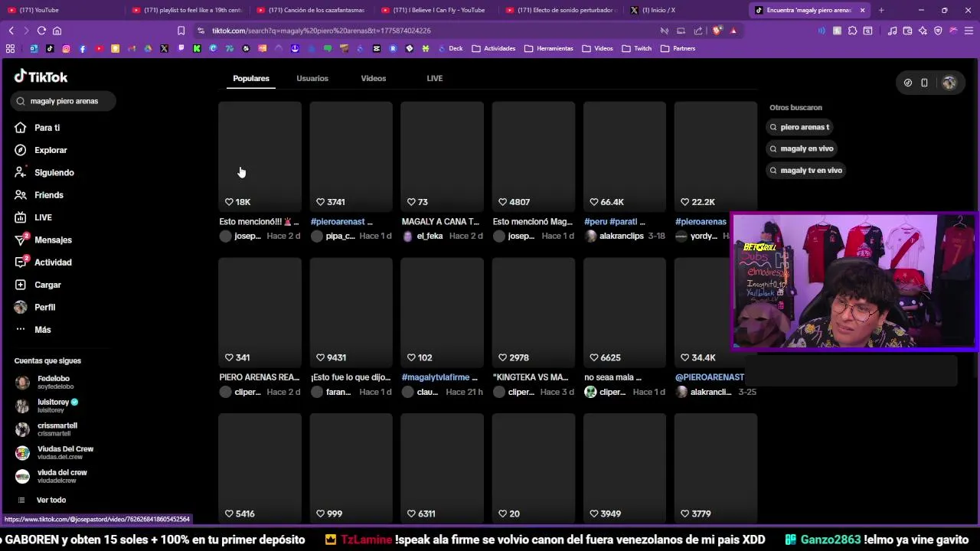Switch to the LIVE results tab

435,78
